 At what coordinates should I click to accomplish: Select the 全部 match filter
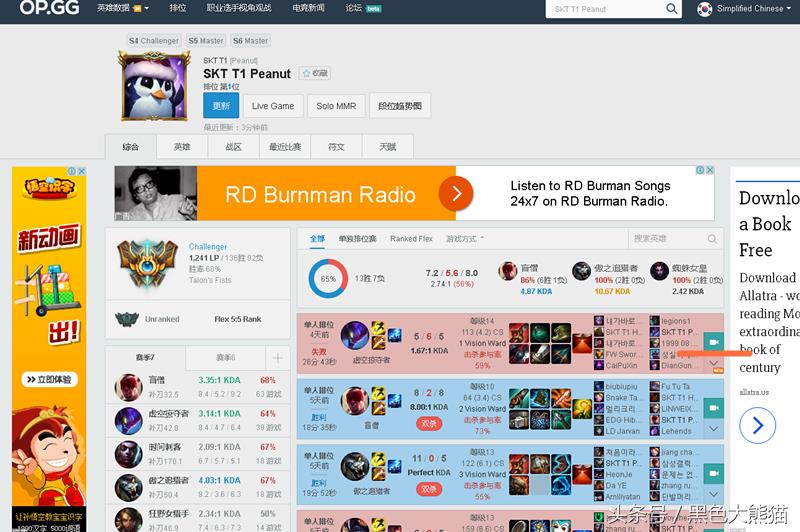[317, 239]
